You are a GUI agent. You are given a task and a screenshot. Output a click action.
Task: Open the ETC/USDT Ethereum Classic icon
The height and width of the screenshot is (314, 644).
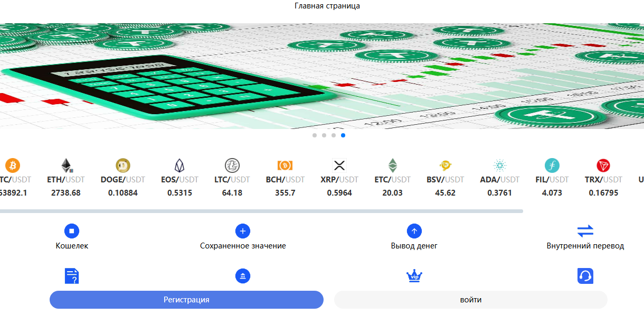tap(393, 165)
